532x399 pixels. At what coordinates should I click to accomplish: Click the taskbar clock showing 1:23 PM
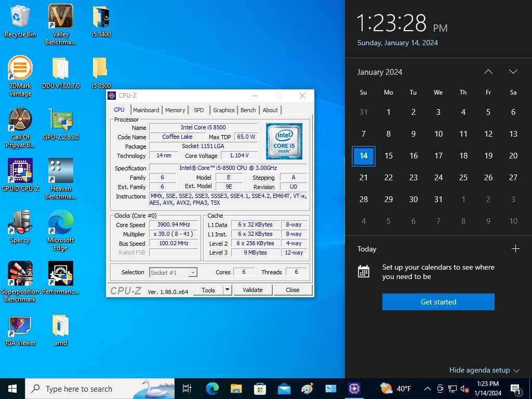click(487, 389)
